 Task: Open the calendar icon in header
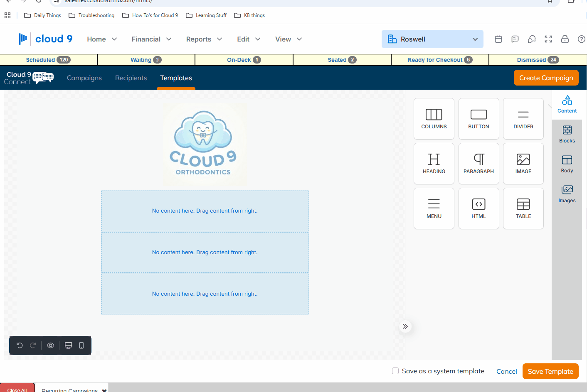tap(498, 39)
